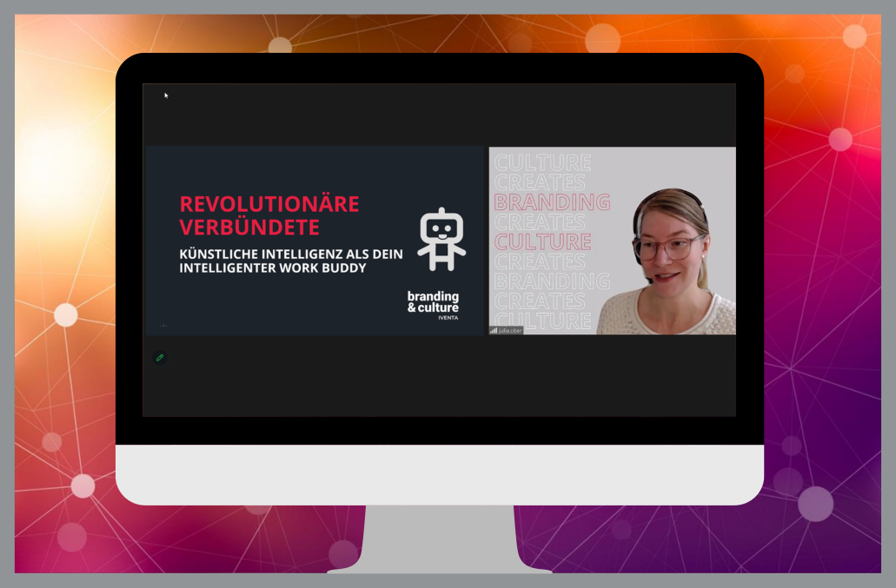
Task: Click the IVENTA text under the logo
Action: click(448, 318)
